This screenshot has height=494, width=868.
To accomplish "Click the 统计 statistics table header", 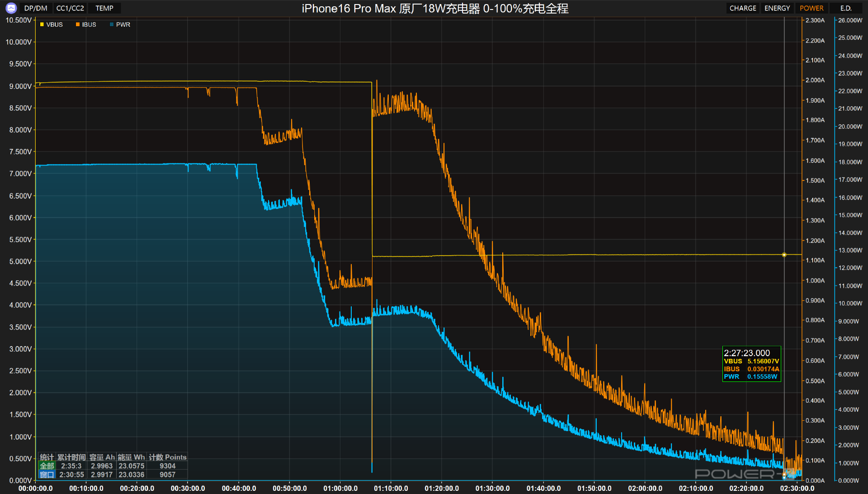I will (47, 457).
